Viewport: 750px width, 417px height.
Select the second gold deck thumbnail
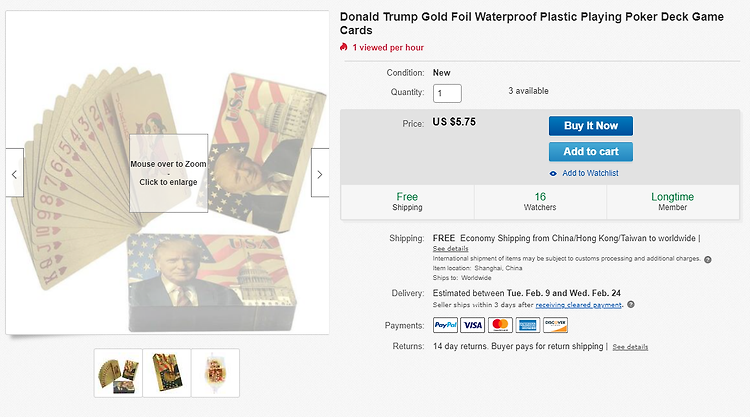167,373
